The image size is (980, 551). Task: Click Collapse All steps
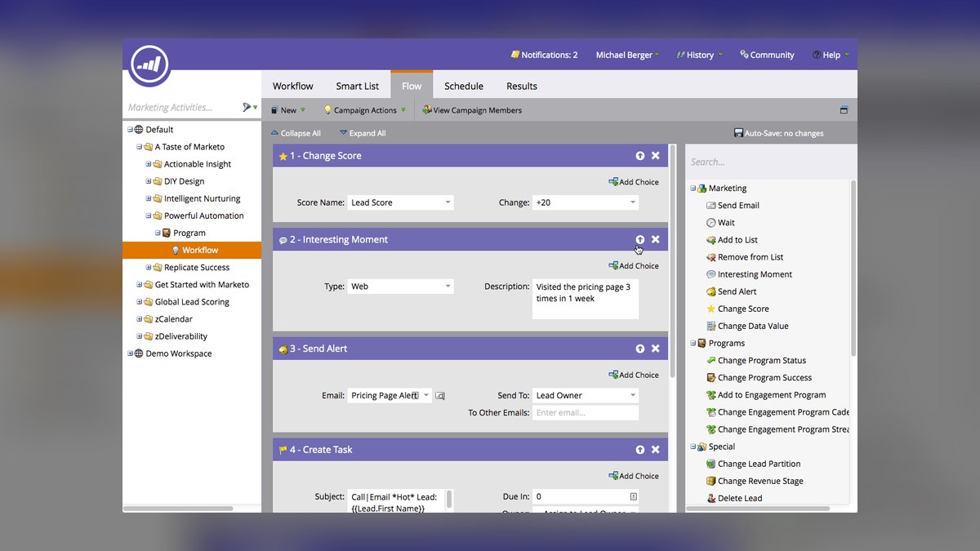tap(296, 133)
